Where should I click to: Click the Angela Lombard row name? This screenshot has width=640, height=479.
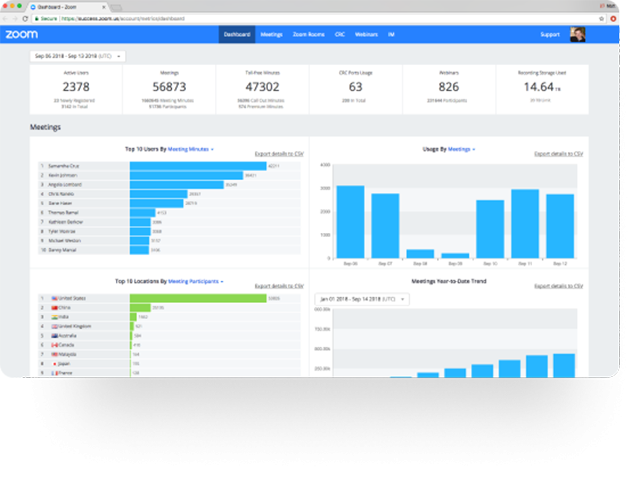65,185
